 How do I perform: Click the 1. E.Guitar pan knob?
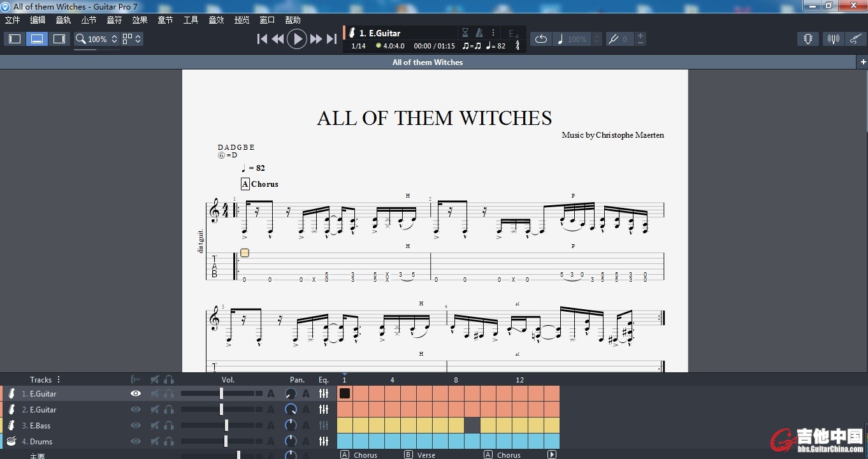point(291,393)
